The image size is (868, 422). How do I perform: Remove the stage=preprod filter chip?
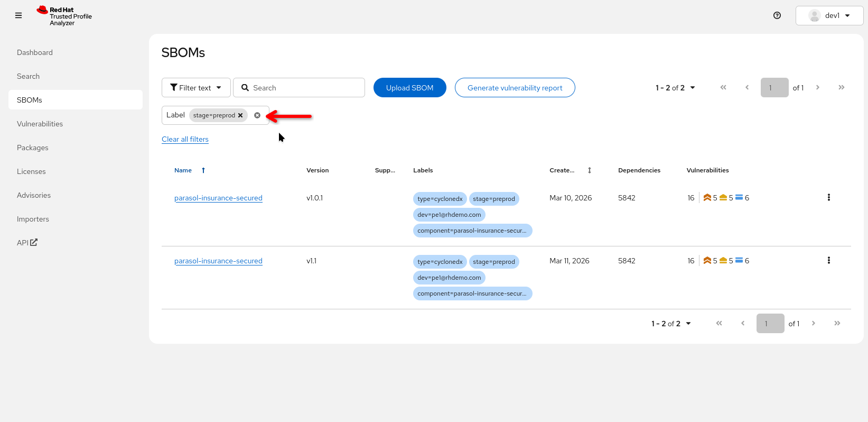tap(240, 115)
